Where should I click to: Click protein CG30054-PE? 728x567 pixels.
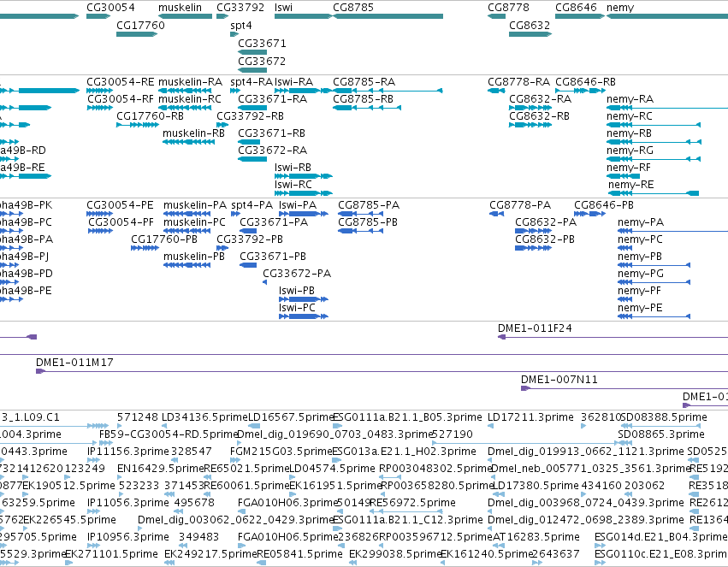pos(120,205)
